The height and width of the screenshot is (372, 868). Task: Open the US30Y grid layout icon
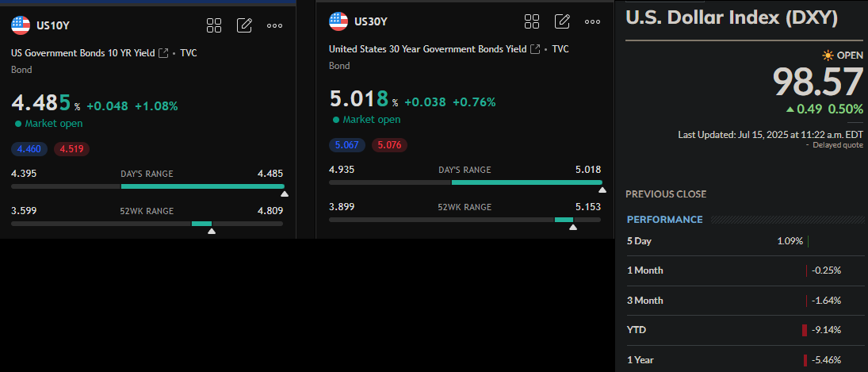click(x=532, y=21)
